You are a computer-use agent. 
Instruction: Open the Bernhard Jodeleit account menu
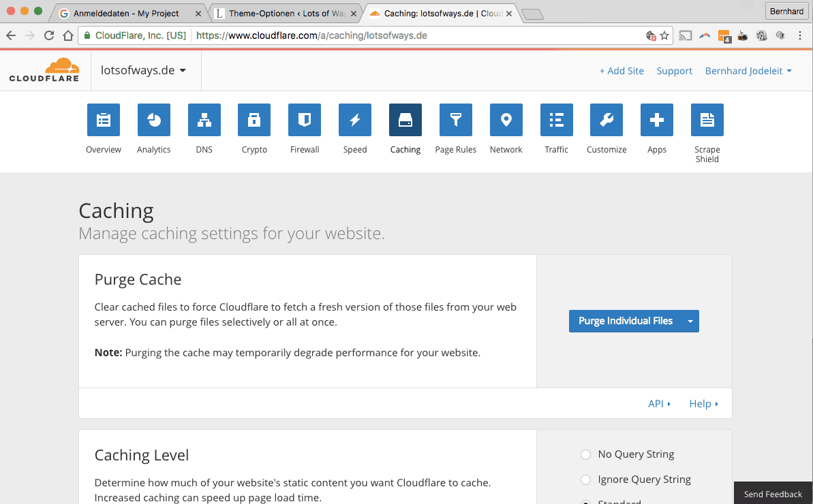point(748,71)
